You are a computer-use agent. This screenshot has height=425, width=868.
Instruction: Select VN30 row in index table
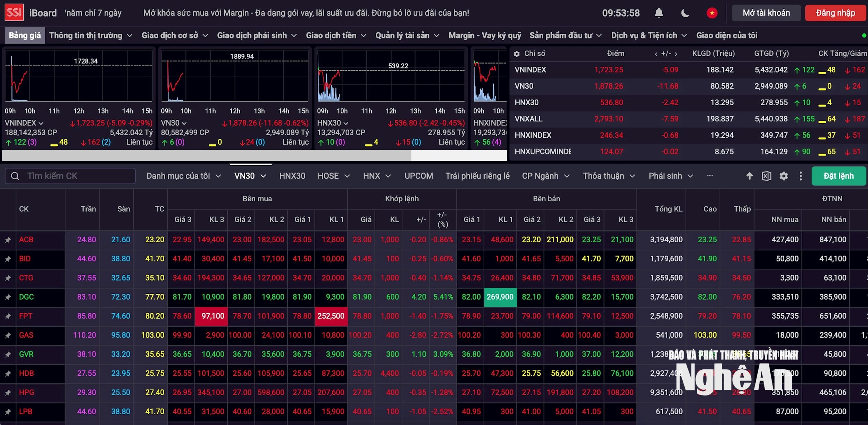pos(689,86)
